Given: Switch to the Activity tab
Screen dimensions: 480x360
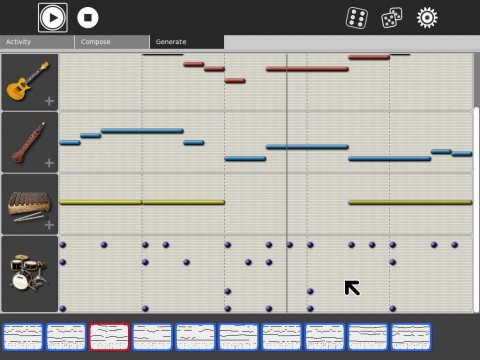Looking at the screenshot, I should pyautogui.click(x=37, y=42).
